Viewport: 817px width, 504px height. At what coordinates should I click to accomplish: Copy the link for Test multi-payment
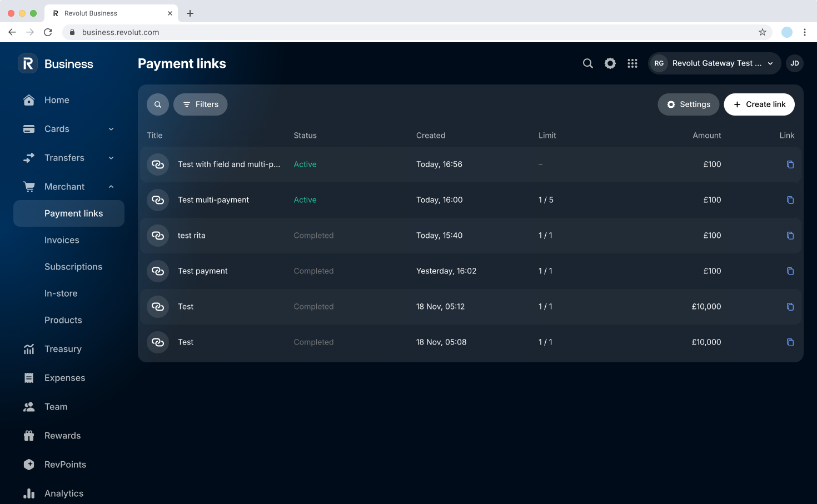(790, 200)
